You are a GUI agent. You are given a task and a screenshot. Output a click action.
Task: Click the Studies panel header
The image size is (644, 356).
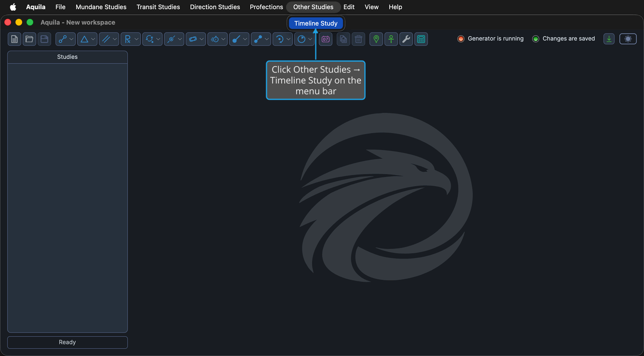[68, 57]
